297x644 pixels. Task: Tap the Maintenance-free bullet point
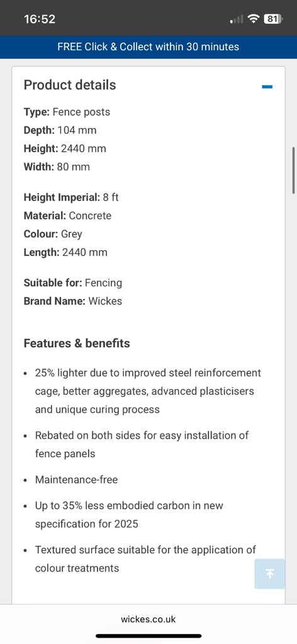[76, 479]
